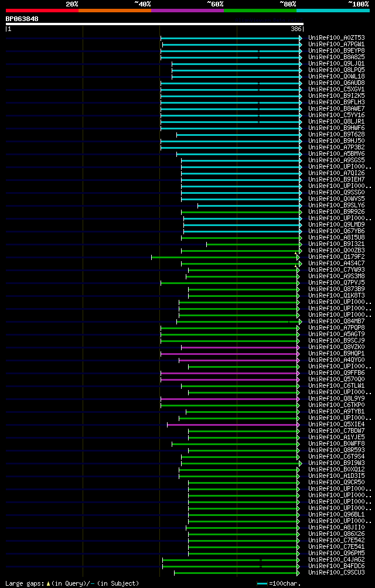Open hit UniRef100_Q9LJQ1

click(336, 63)
